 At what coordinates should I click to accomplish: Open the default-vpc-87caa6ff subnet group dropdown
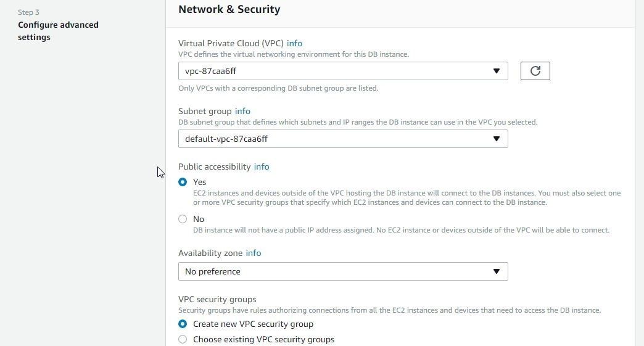[x=343, y=139]
